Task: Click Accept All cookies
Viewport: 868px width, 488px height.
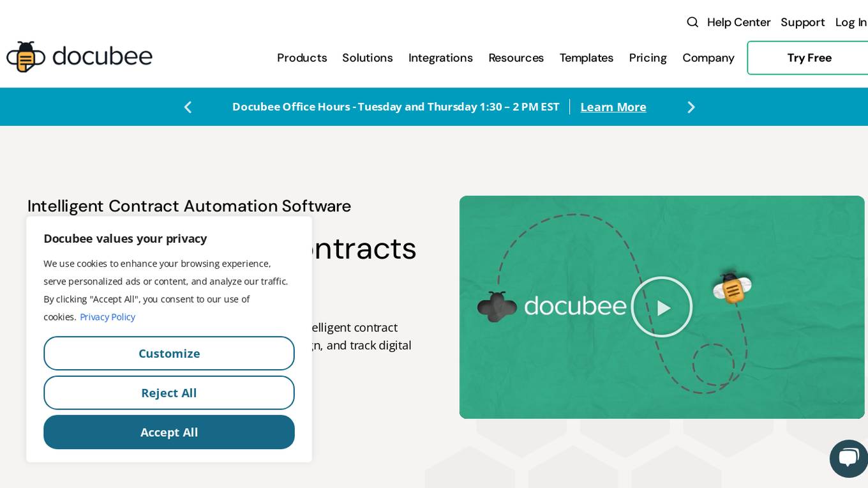Action: tap(169, 432)
